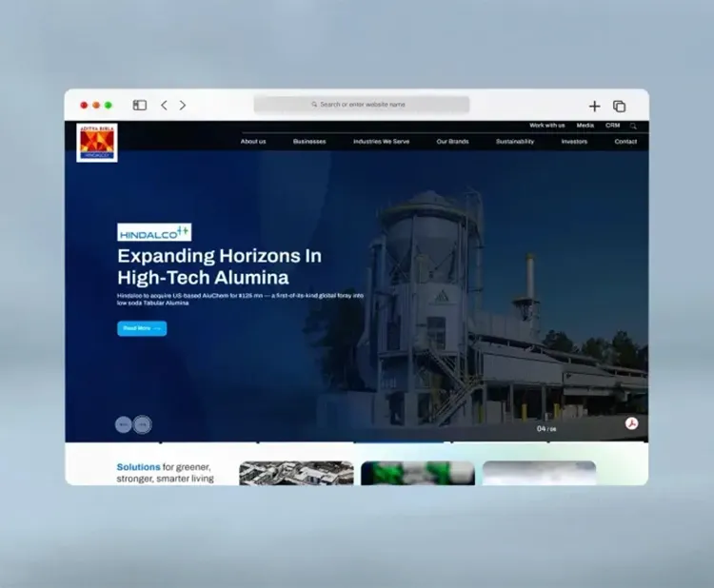The width and height of the screenshot is (714, 588).
Task: Click the next slide round button
Action: click(x=143, y=424)
